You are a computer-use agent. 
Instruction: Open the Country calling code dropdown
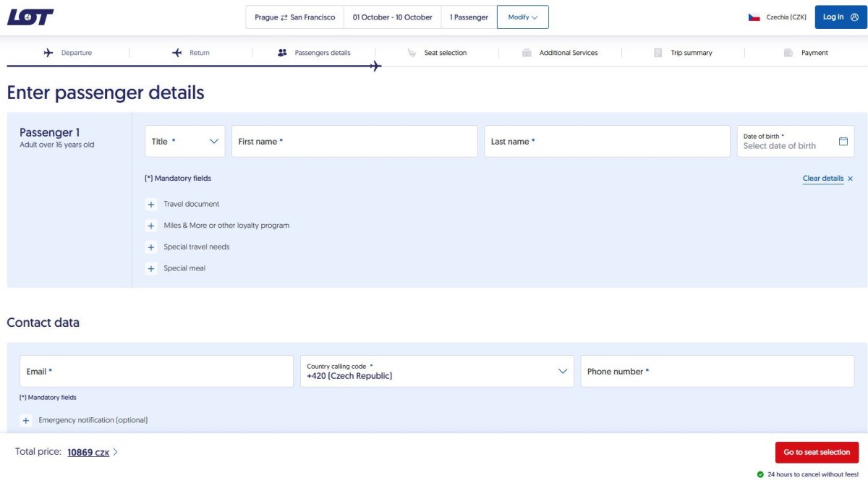437,371
